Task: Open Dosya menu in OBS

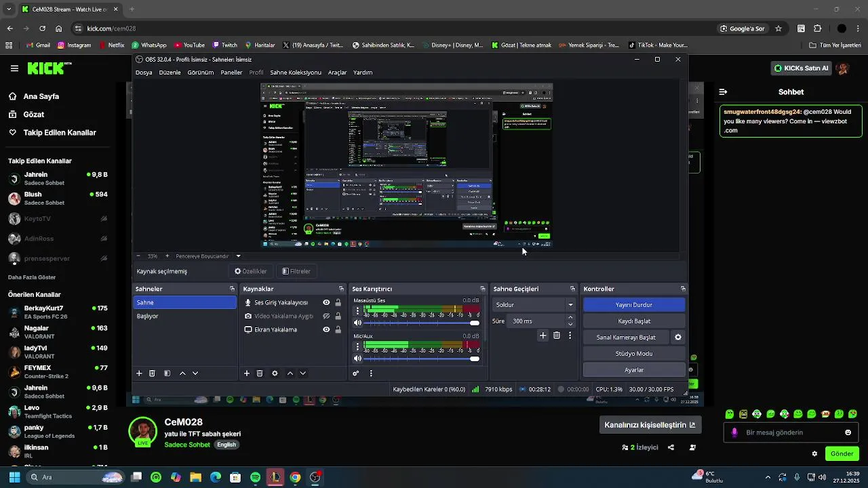Action: pos(144,73)
